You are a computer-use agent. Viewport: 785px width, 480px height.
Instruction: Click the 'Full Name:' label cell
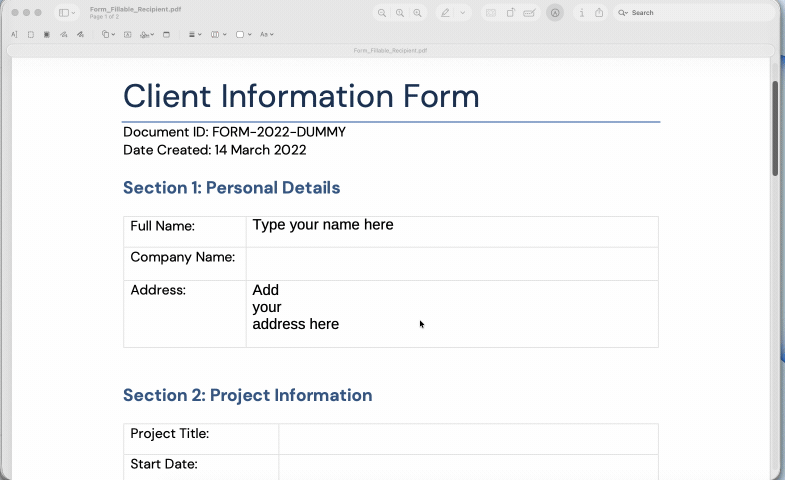point(185,232)
